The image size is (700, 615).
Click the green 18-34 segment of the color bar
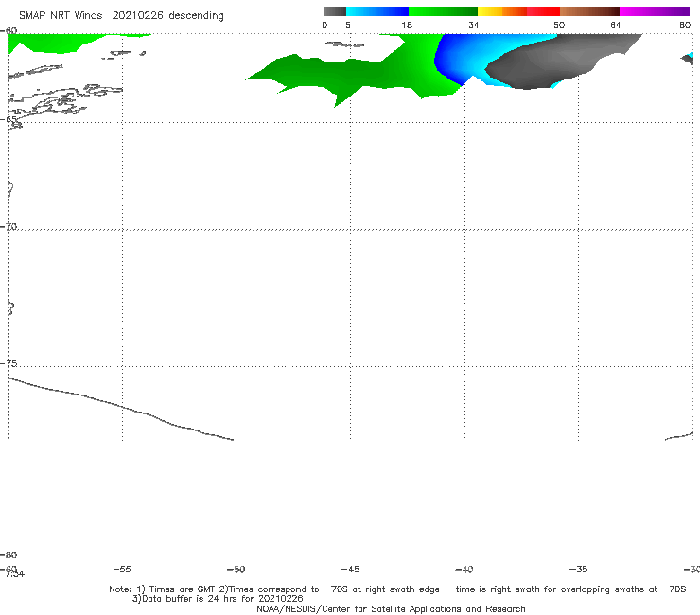tap(443, 11)
